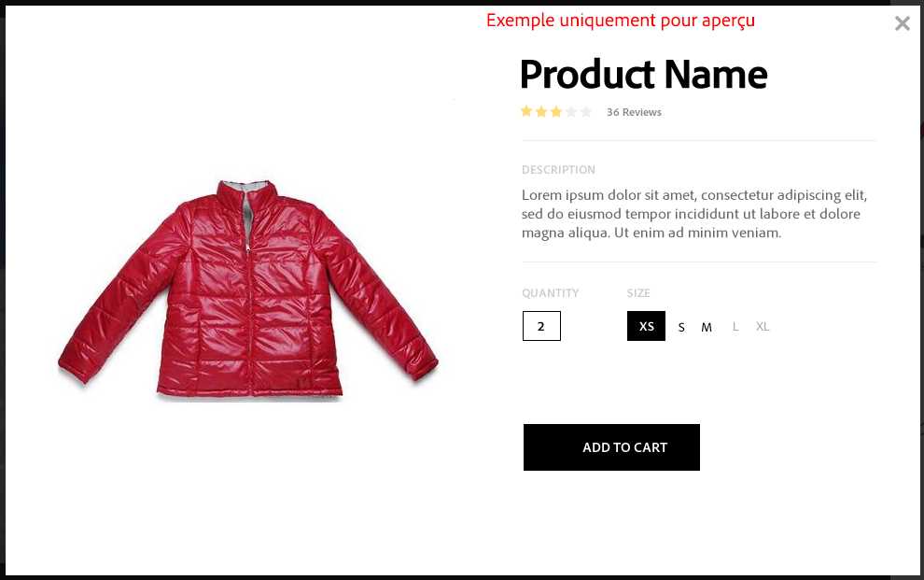Click the second rating star
The width and height of the screenshot is (924, 580).
pos(541,111)
